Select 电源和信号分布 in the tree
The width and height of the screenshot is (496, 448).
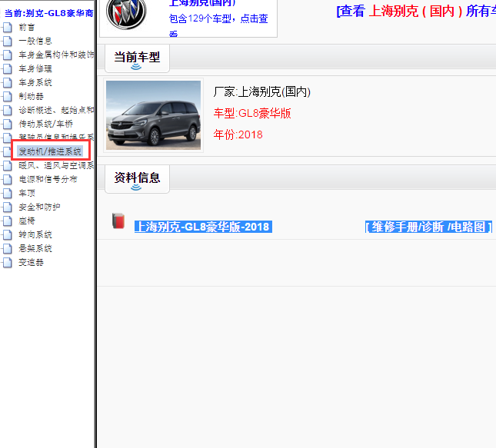(x=48, y=180)
